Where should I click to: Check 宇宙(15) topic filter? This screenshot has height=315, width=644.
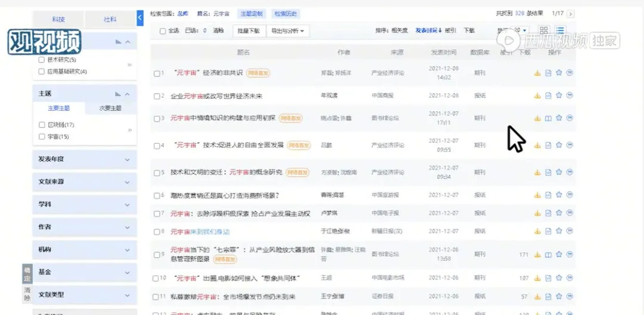point(41,136)
